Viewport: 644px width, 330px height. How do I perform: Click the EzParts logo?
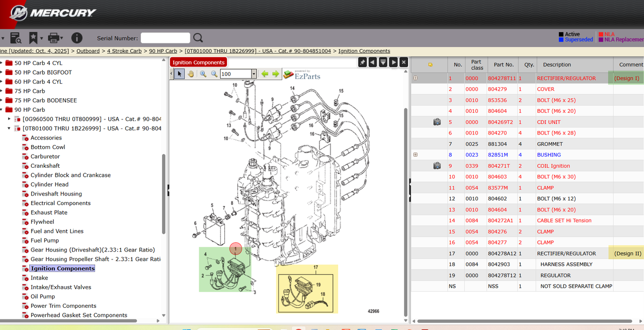(x=301, y=74)
